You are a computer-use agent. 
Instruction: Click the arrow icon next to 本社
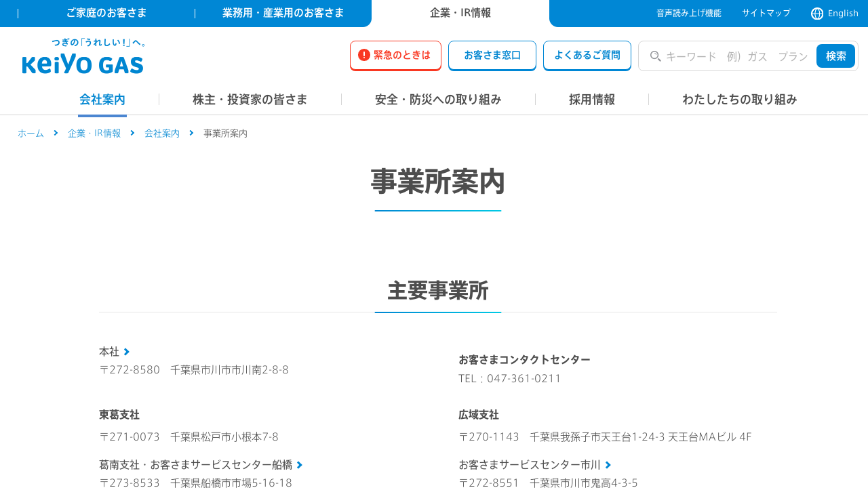coord(127,351)
